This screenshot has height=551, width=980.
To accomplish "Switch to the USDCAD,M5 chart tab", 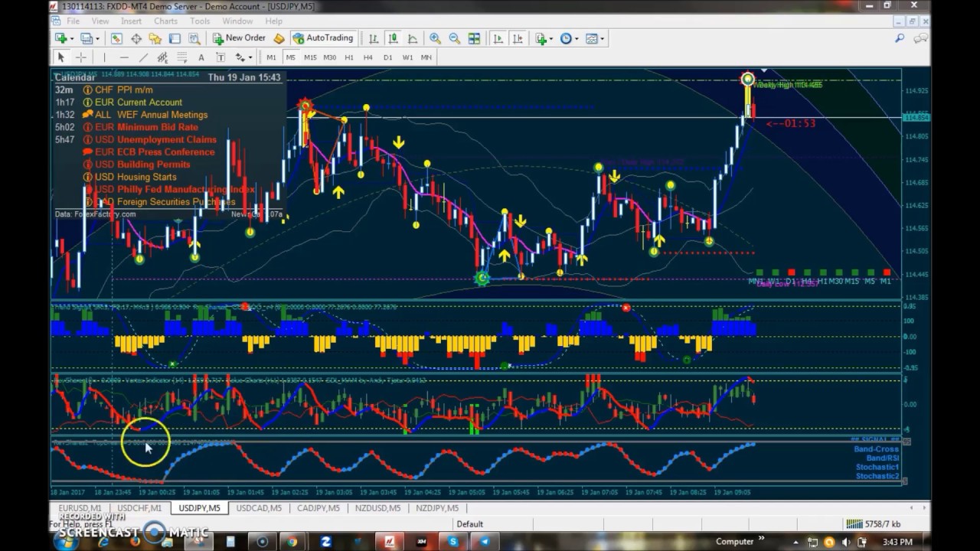I will coord(259,508).
